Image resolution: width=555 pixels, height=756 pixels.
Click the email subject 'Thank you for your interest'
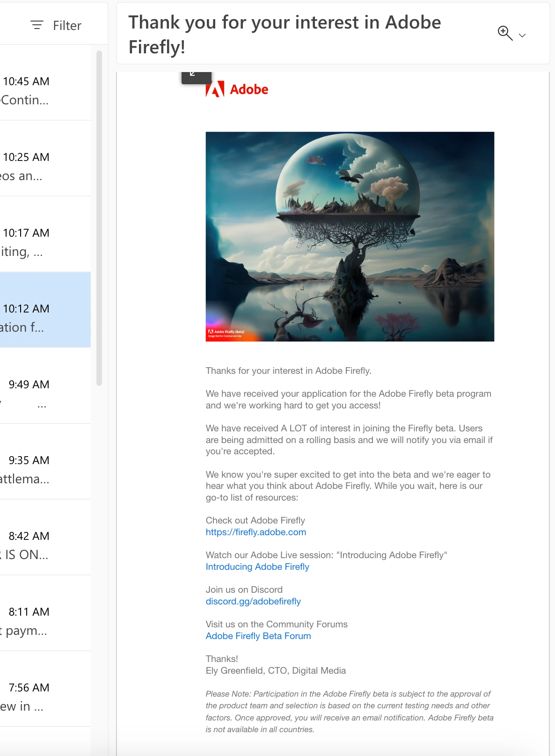pos(285,35)
